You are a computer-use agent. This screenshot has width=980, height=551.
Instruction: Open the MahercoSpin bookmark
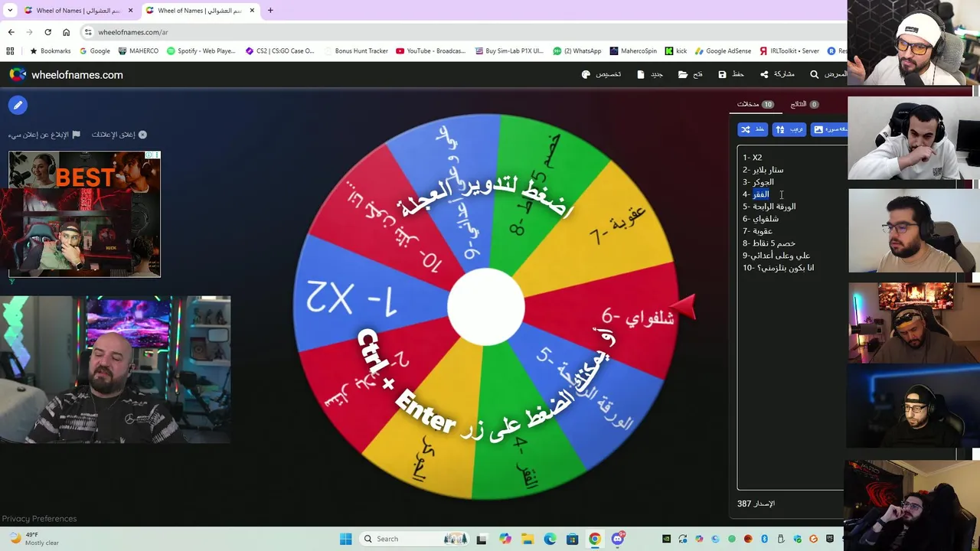[633, 51]
